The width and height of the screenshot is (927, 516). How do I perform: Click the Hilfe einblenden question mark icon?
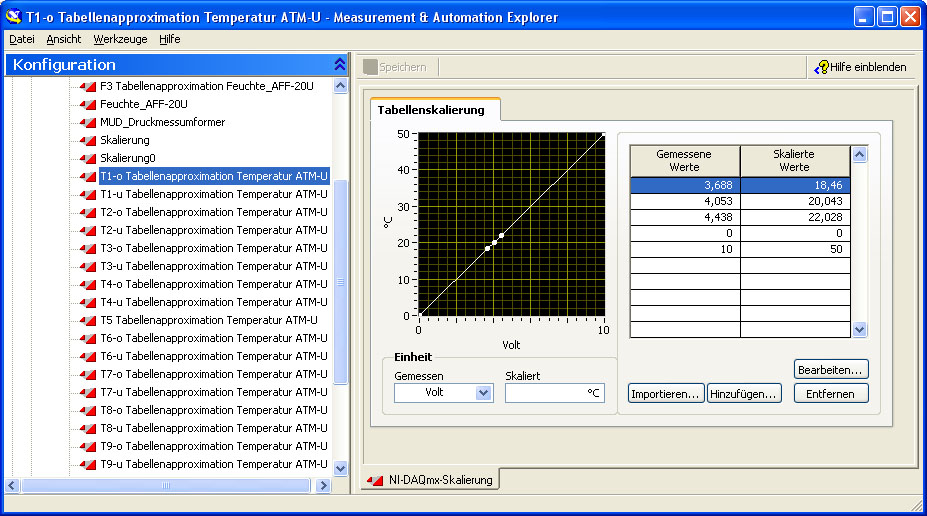(x=821, y=67)
